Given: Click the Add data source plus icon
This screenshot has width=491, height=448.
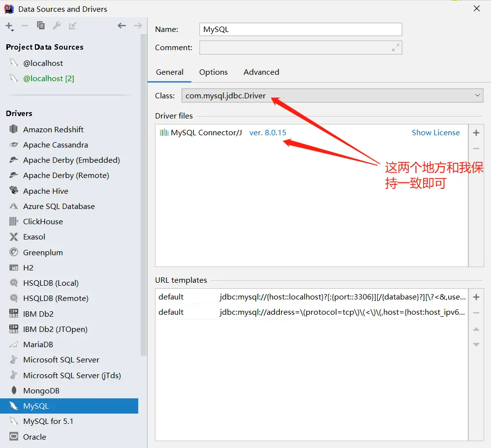Looking at the screenshot, I should tap(9, 26).
